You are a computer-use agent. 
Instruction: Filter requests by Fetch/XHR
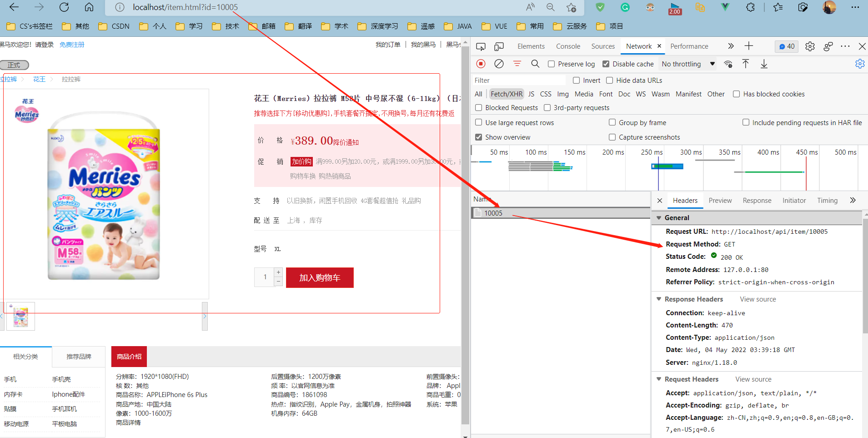click(x=507, y=94)
